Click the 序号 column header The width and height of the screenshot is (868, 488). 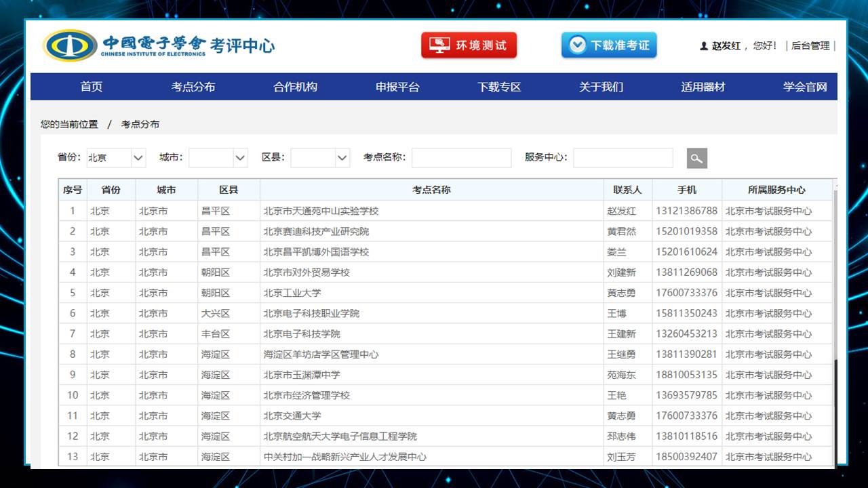73,190
